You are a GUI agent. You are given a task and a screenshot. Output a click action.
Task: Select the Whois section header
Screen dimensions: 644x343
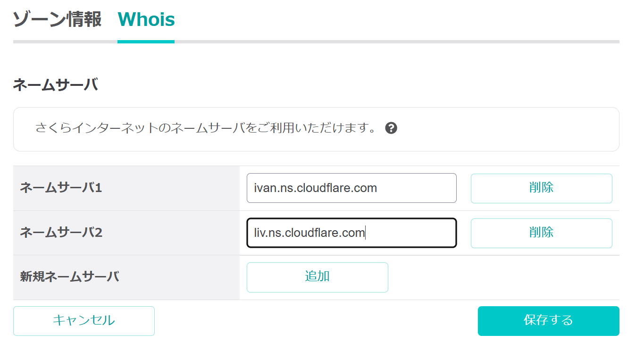pyautogui.click(x=146, y=19)
